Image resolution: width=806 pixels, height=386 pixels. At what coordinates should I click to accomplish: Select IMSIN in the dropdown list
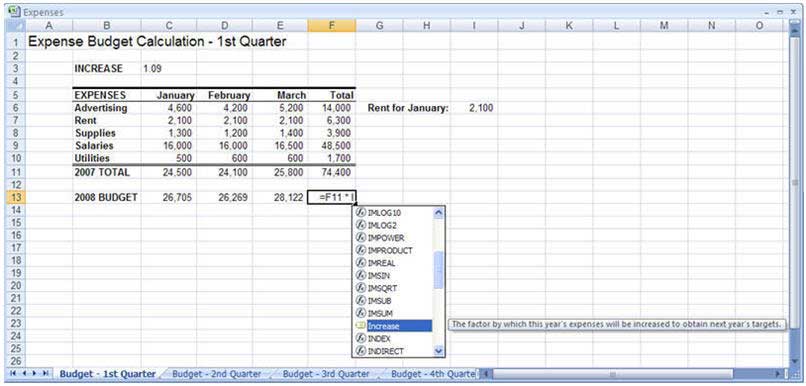click(x=394, y=275)
